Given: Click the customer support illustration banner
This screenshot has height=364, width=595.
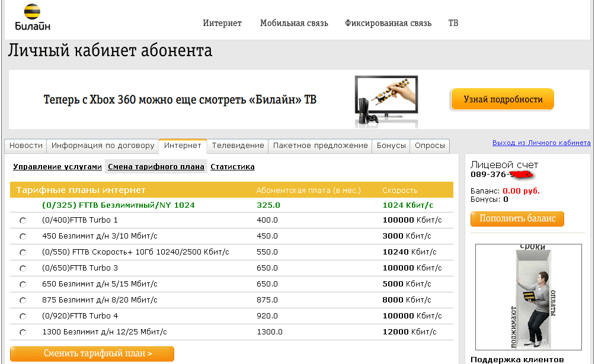Looking at the screenshot, I should [x=528, y=297].
